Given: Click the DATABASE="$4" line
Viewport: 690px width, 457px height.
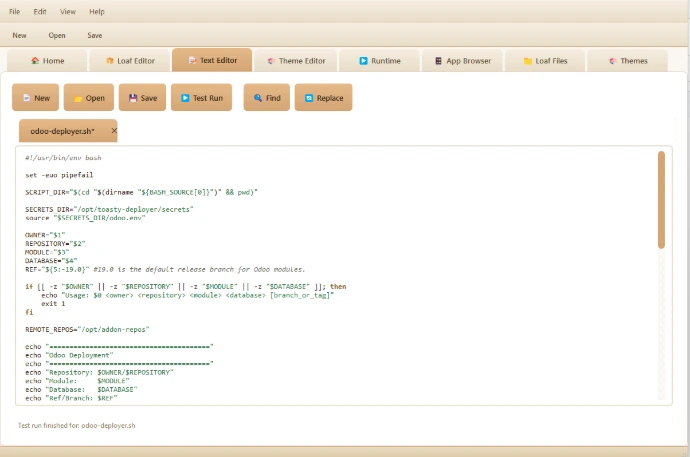Looking at the screenshot, I should pos(51,261).
